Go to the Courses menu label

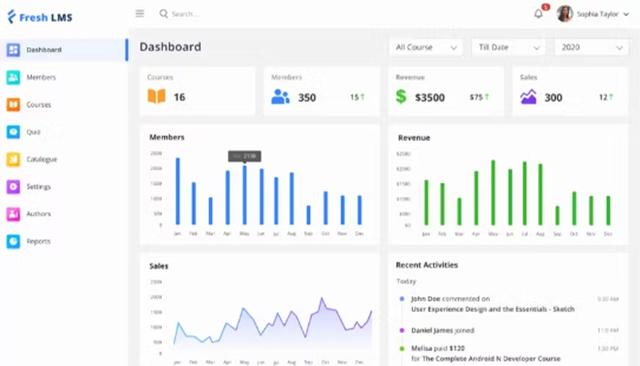pyautogui.click(x=39, y=104)
